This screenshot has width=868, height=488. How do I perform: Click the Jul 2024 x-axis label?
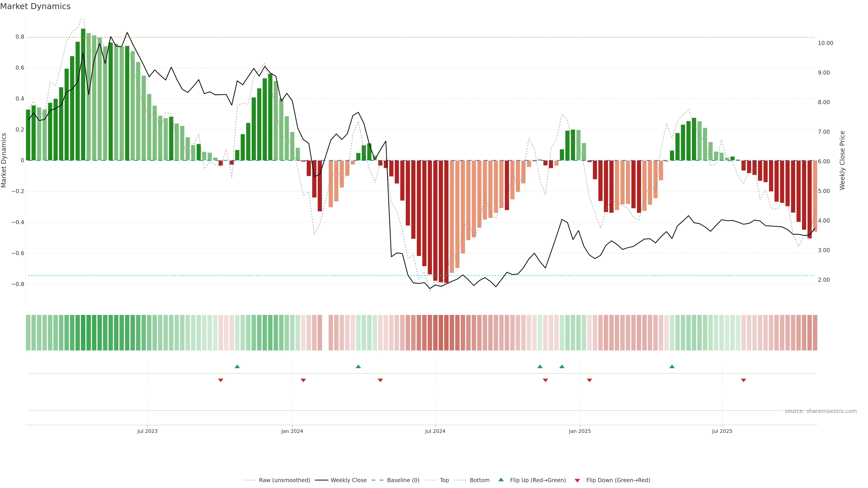435,431
